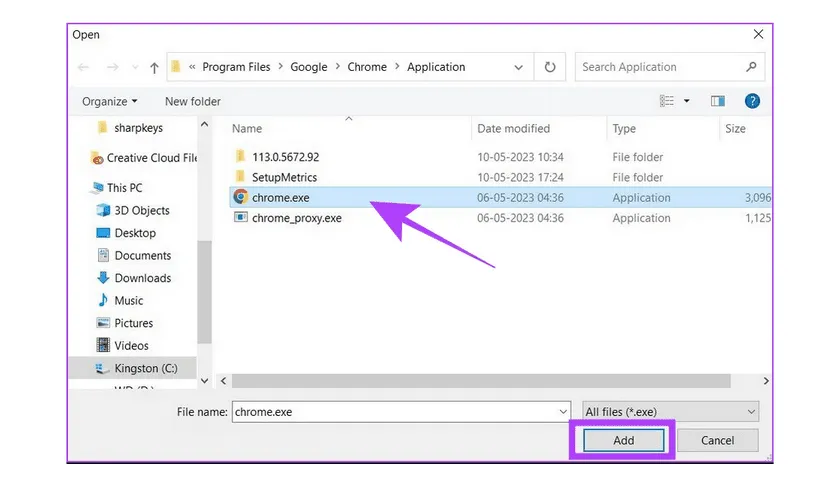The image size is (822, 498).
Task: Open the SetupMetrics folder
Action: [284, 177]
